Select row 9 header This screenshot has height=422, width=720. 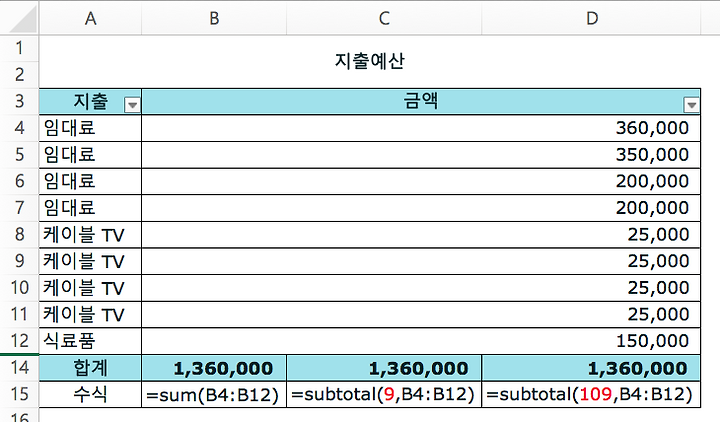[x=19, y=261]
